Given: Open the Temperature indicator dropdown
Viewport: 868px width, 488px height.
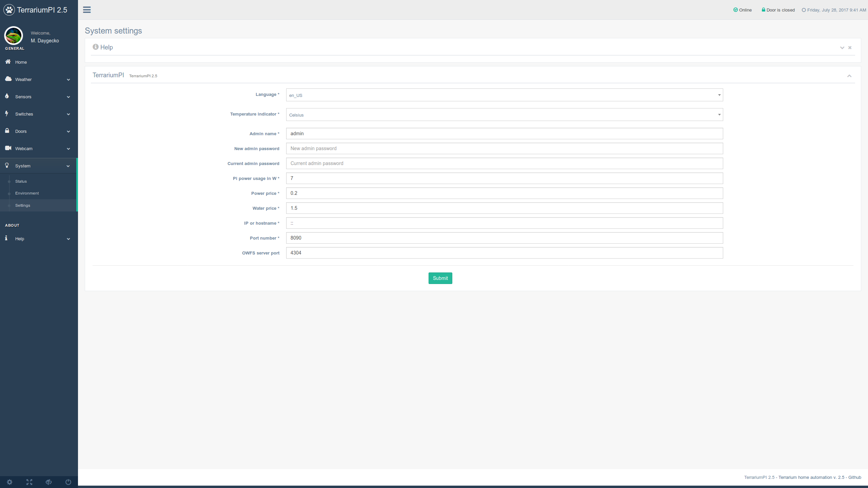Looking at the screenshot, I should 504,115.
